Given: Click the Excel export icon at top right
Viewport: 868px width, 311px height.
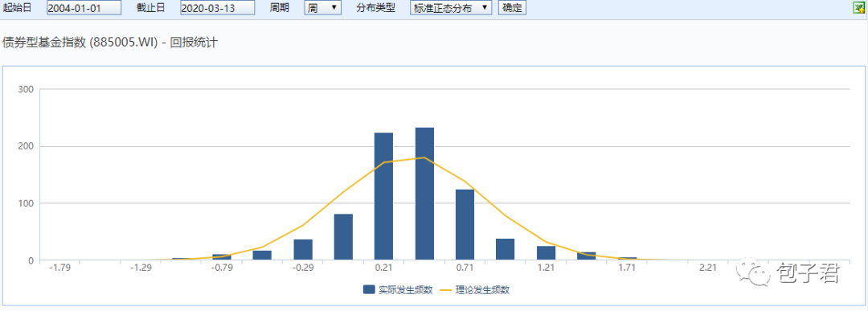Looking at the screenshot, I should point(860,7).
